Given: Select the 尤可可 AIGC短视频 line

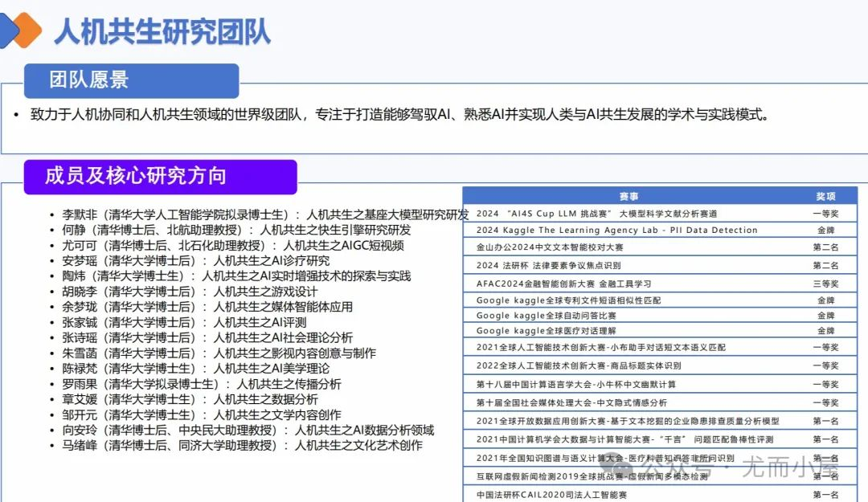Looking at the screenshot, I should tap(233, 245).
